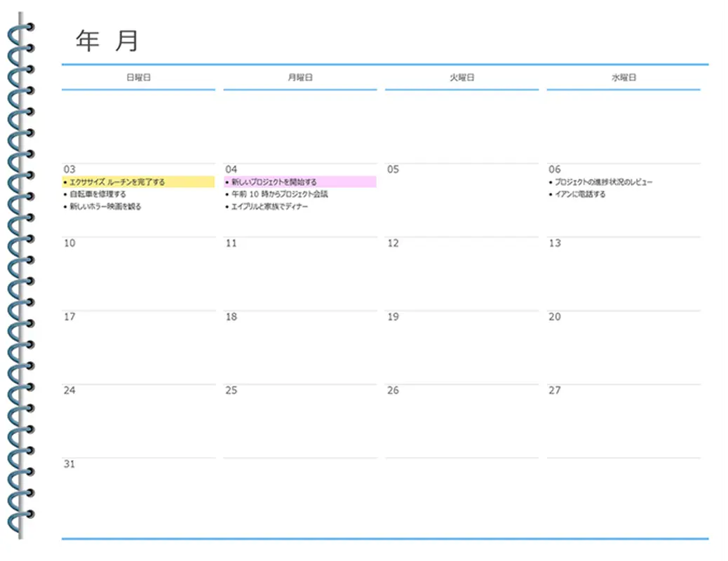
Task: Click date number 13 in Wednesday column
Action: coord(555,243)
